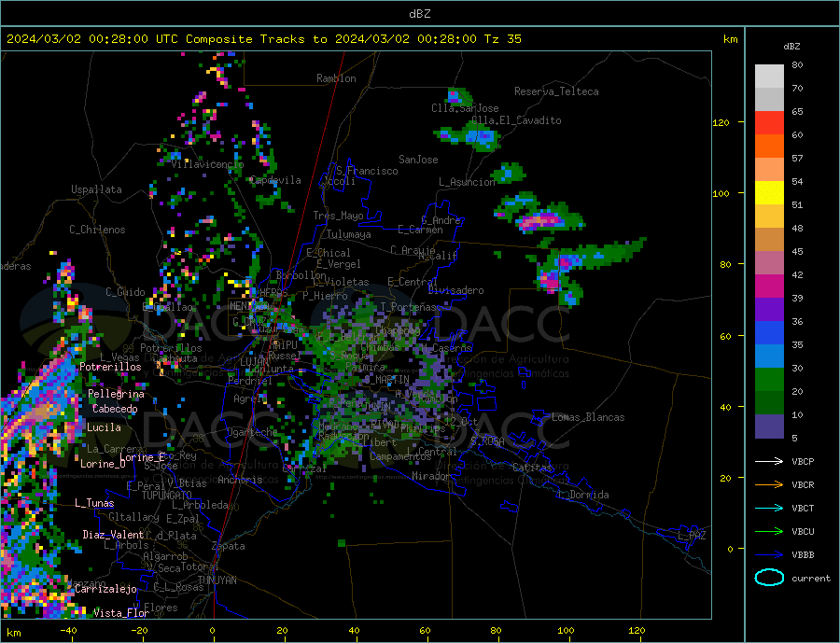Image resolution: width=840 pixels, height=643 pixels.
Task: Click the Tres_Mayo map label
Action: [338, 216]
